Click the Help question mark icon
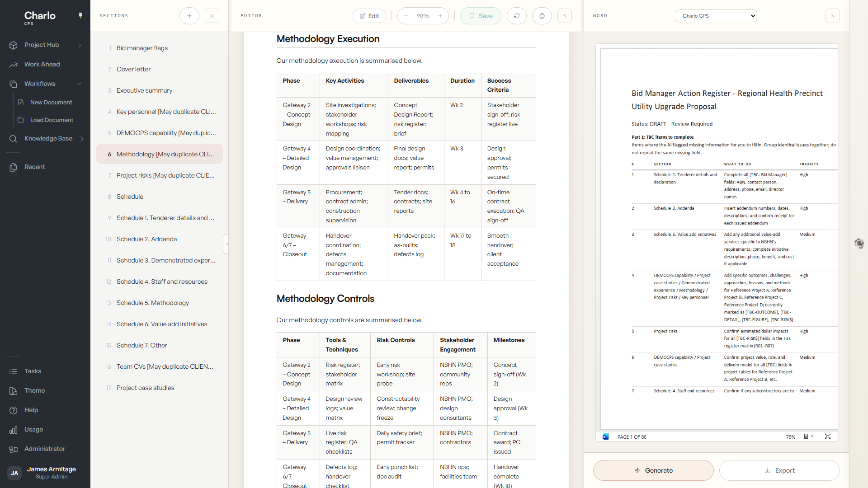The height and width of the screenshot is (488, 868). coord(13,410)
